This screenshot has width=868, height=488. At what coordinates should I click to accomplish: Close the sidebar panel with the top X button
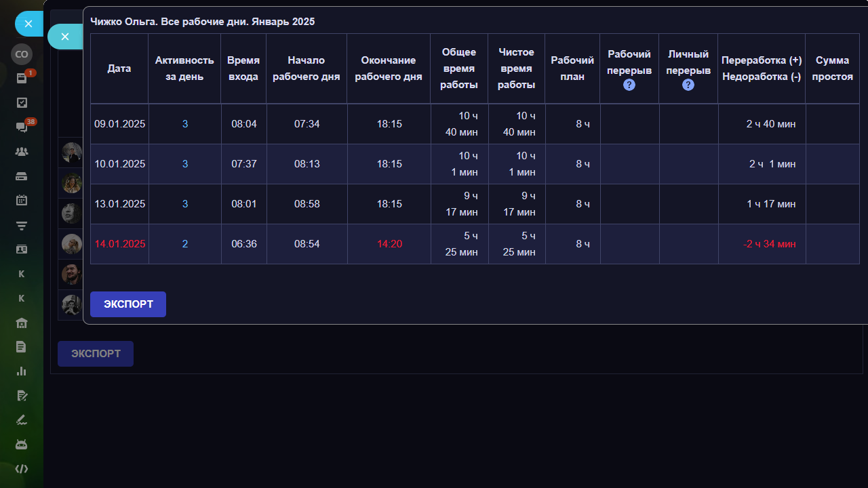[28, 24]
